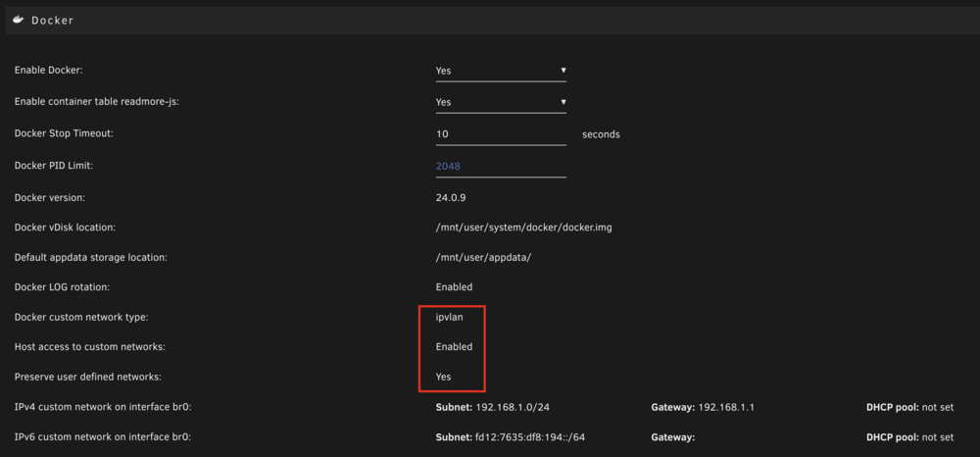This screenshot has height=457, width=980.
Task: Click the IPv4 row DHCP pool not set
Action: coord(910,407)
